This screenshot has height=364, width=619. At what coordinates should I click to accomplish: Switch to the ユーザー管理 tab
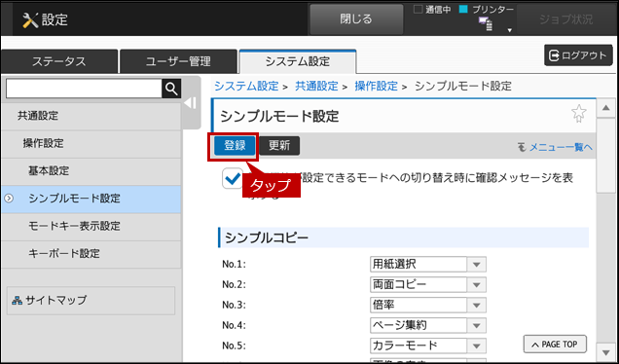178,61
